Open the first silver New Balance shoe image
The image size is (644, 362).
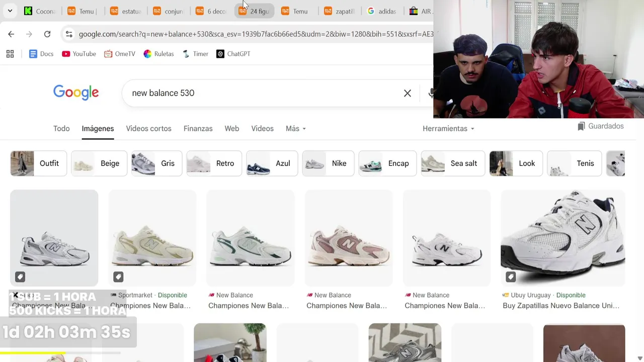(x=54, y=238)
